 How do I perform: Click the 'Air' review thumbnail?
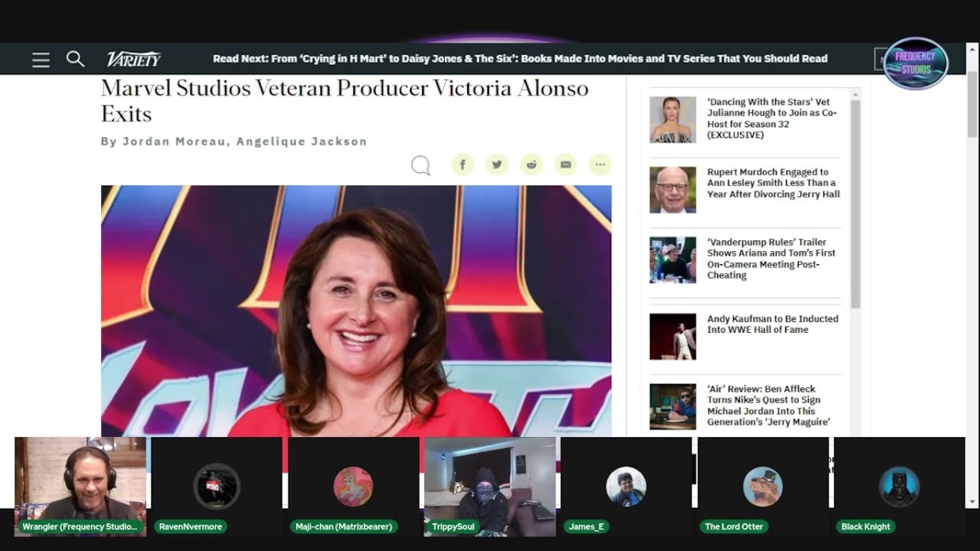coord(673,406)
